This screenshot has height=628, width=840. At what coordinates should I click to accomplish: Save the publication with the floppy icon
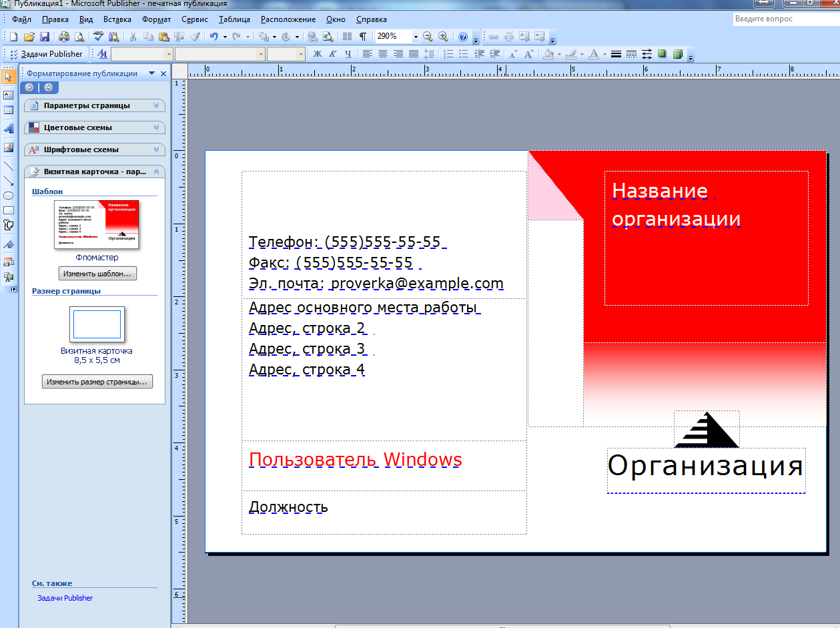point(45,37)
